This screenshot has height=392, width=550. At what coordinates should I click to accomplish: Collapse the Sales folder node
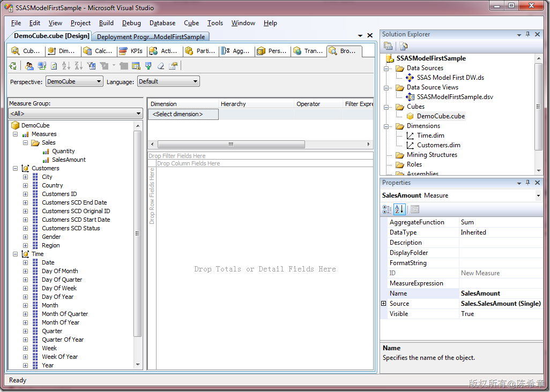tap(25, 142)
